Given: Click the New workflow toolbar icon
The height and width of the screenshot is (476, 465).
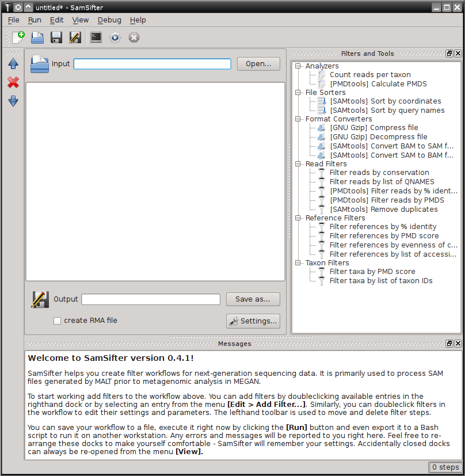Looking at the screenshot, I should [x=18, y=37].
